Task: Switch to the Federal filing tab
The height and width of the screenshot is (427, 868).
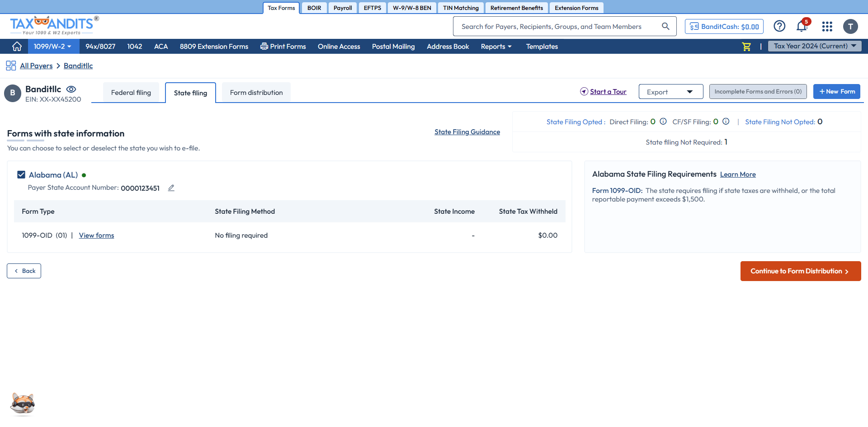Action: point(131,93)
